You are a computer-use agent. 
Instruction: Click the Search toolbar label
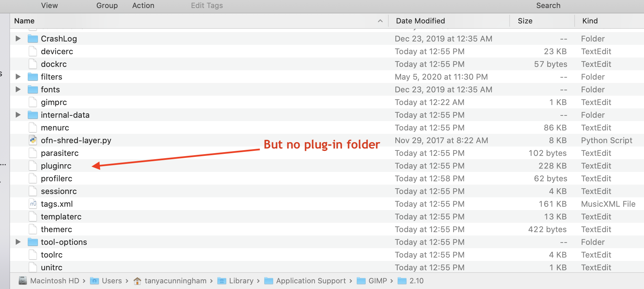tap(548, 5)
